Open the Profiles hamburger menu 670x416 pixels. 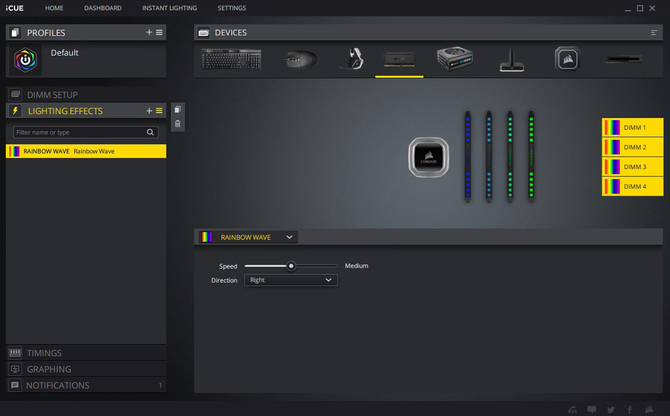tap(159, 32)
